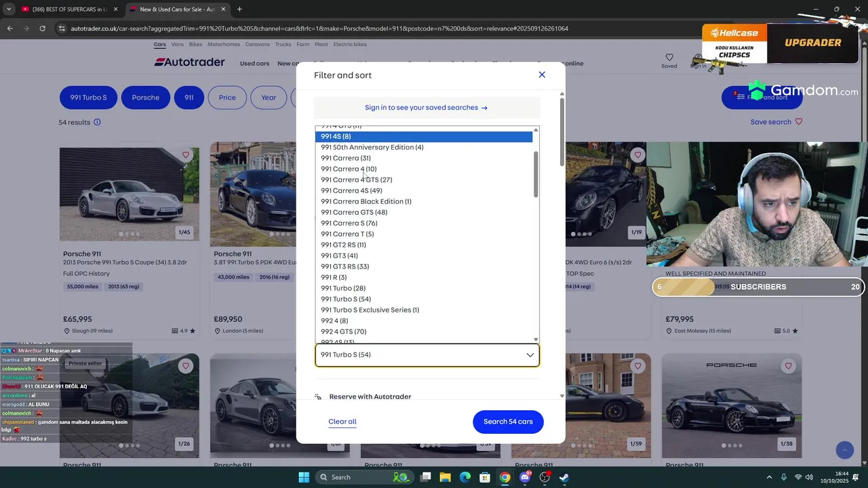Open a new browser tab

(239, 9)
